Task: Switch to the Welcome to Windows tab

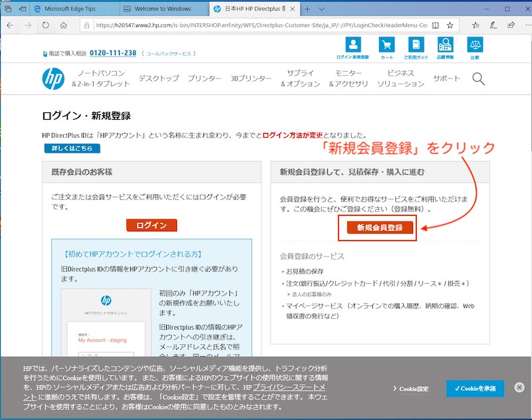Action: point(164,9)
